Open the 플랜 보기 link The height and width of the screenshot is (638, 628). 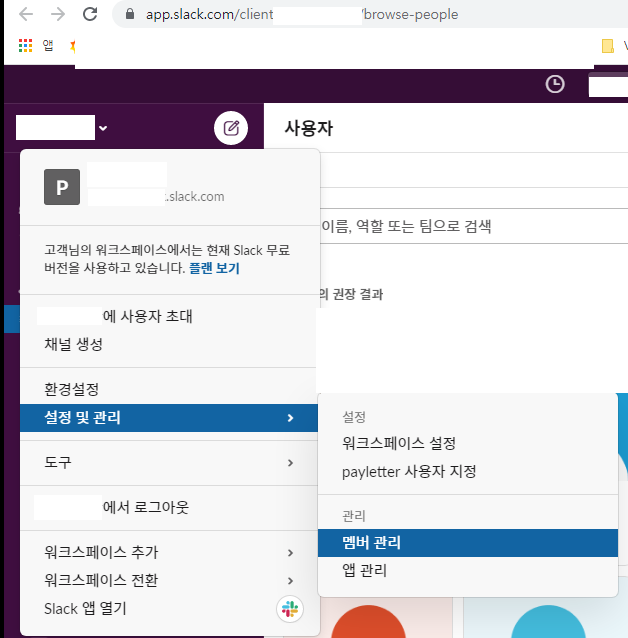click(x=214, y=268)
